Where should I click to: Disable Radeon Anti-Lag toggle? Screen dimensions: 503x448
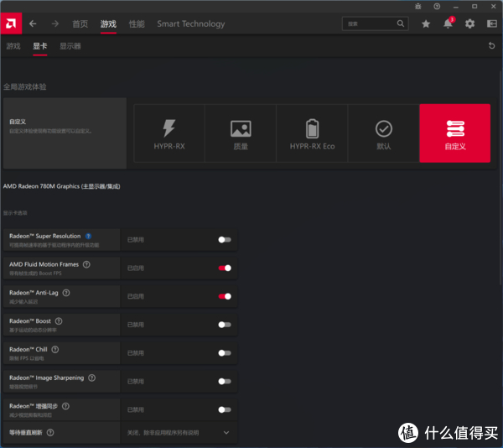(x=225, y=296)
